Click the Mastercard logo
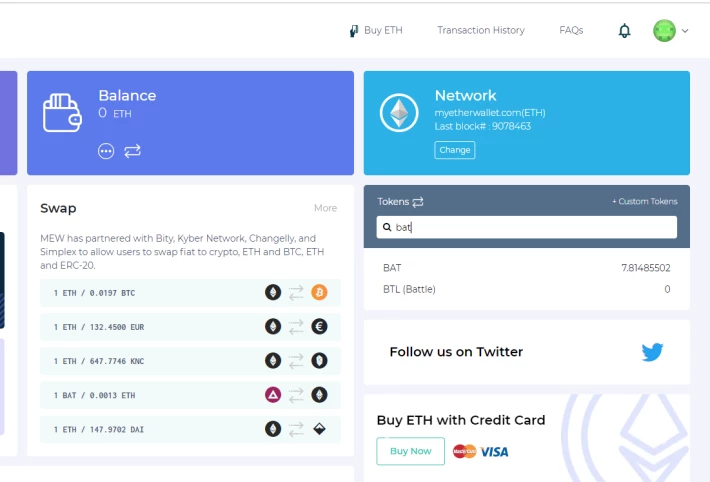 click(x=464, y=451)
